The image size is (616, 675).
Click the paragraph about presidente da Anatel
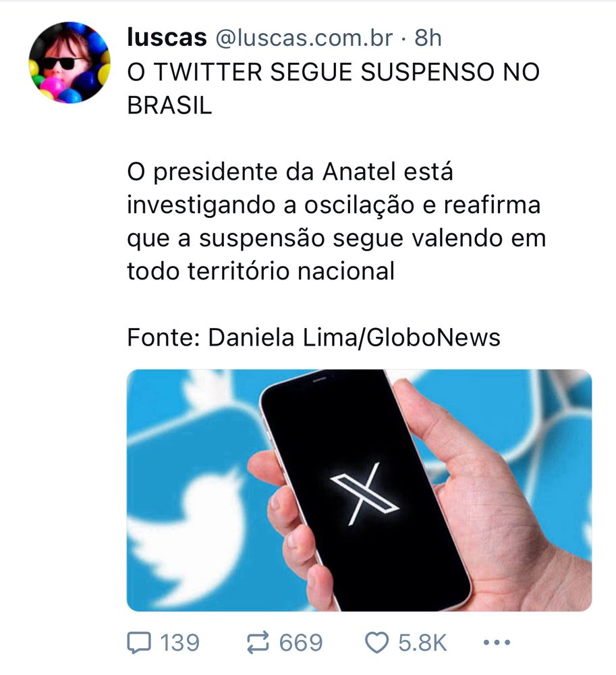click(x=337, y=221)
